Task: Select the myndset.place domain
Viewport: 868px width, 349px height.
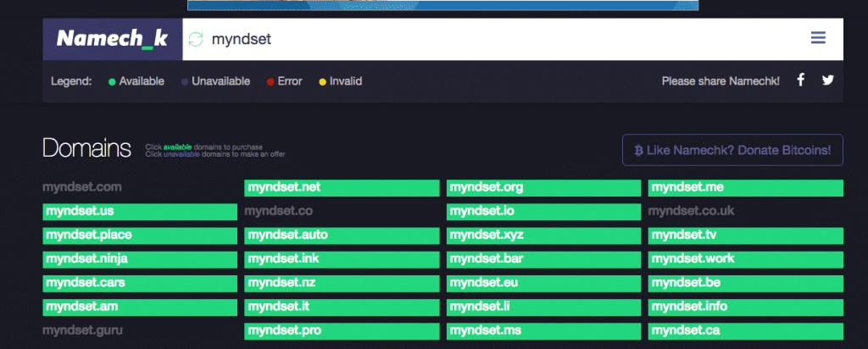Action: 140,235
